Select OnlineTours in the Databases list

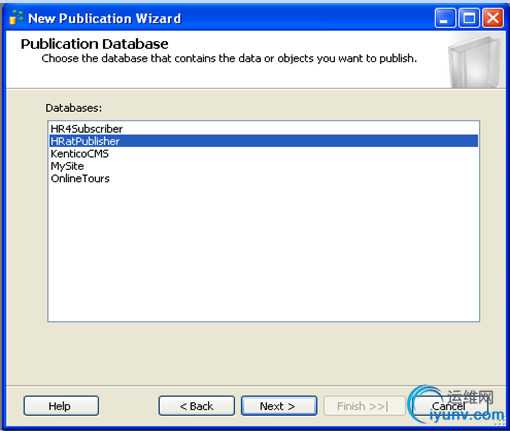pyautogui.click(x=263, y=178)
